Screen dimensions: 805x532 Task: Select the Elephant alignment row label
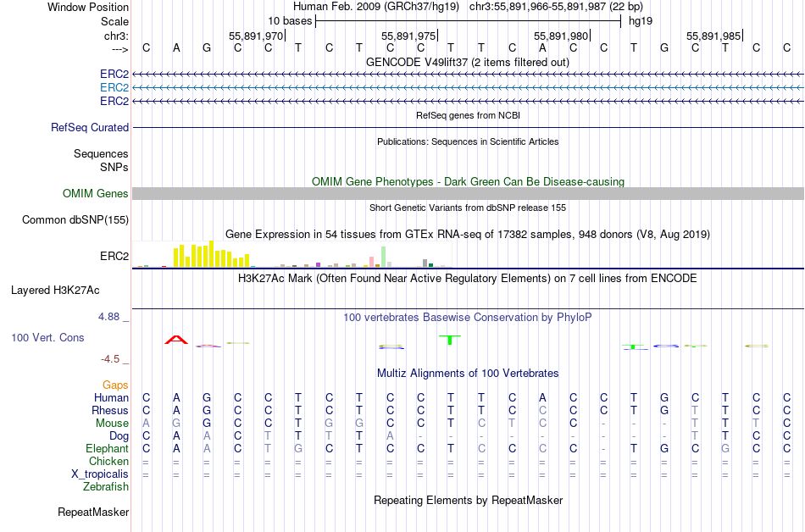click(x=108, y=448)
